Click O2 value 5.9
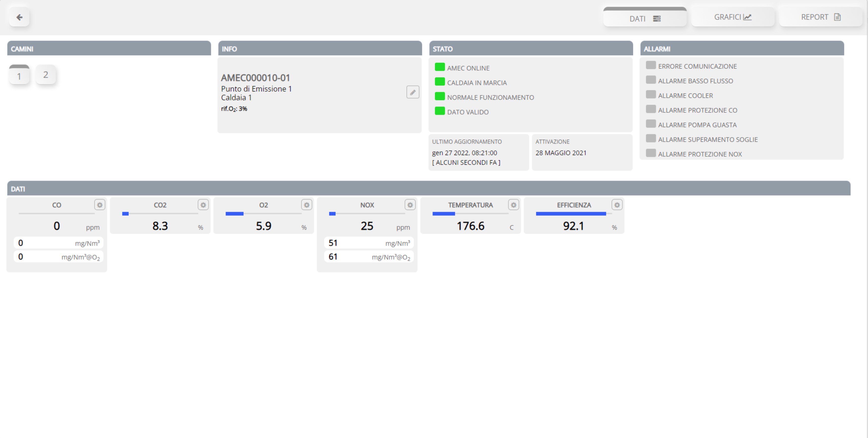868x438 pixels. pyautogui.click(x=263, y=226)
